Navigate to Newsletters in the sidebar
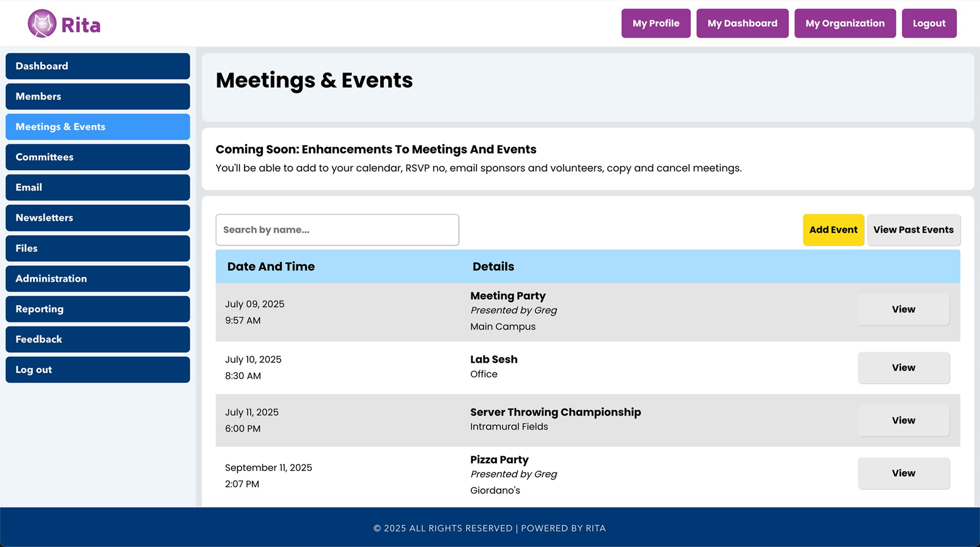Image resolution: width=980 pixels, height=547 pixels. point(98,218)
